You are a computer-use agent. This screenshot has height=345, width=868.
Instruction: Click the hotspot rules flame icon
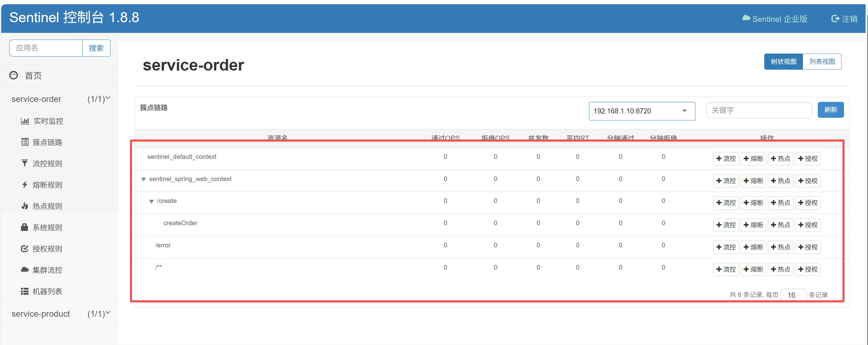coord(25,206)
